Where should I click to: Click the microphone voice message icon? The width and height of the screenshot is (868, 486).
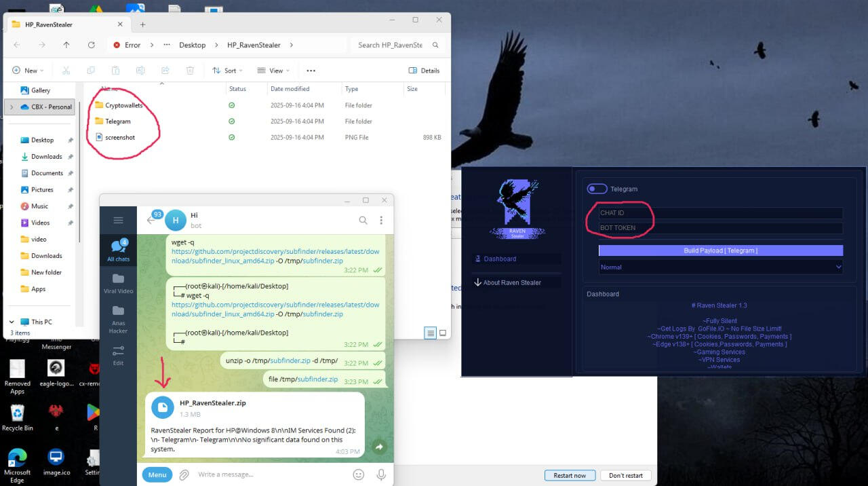[381, 474]
